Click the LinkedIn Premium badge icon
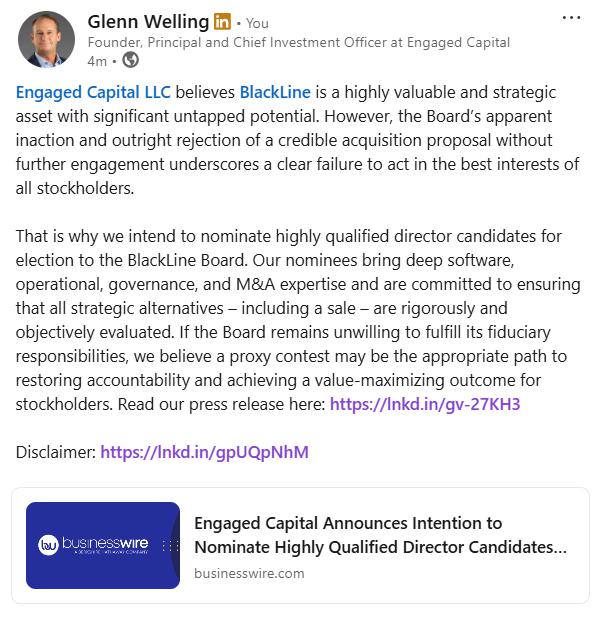 pos(222,22)
